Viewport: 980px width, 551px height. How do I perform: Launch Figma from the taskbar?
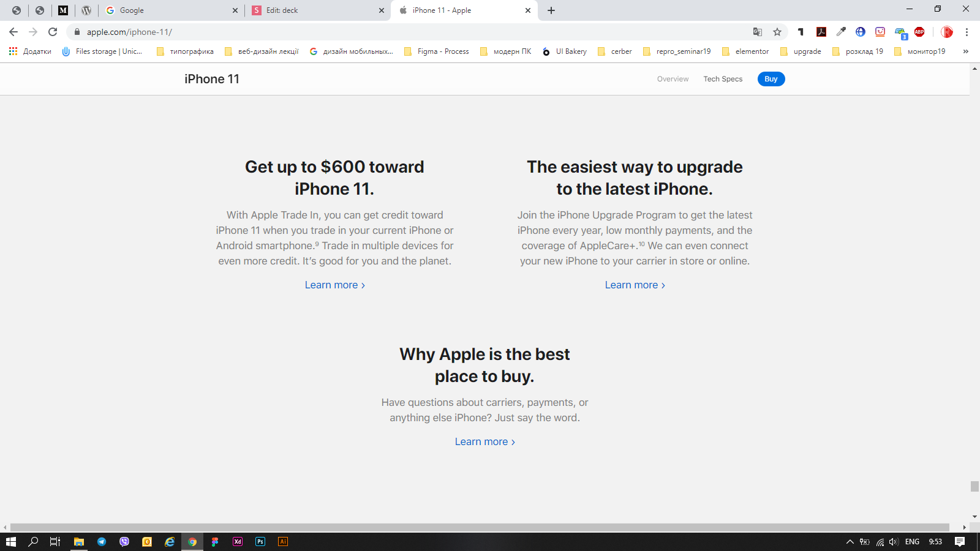(215, 542)
